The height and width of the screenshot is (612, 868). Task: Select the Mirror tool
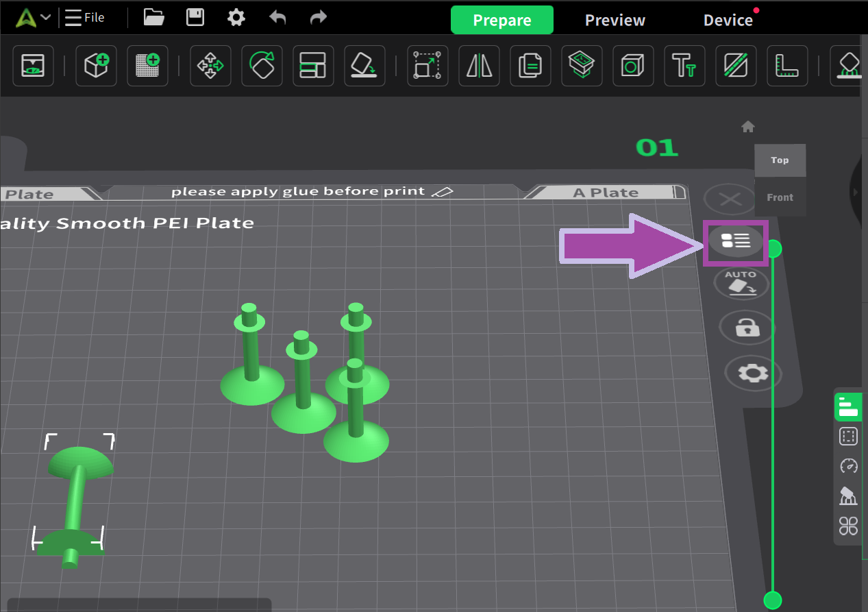point(479,66)
